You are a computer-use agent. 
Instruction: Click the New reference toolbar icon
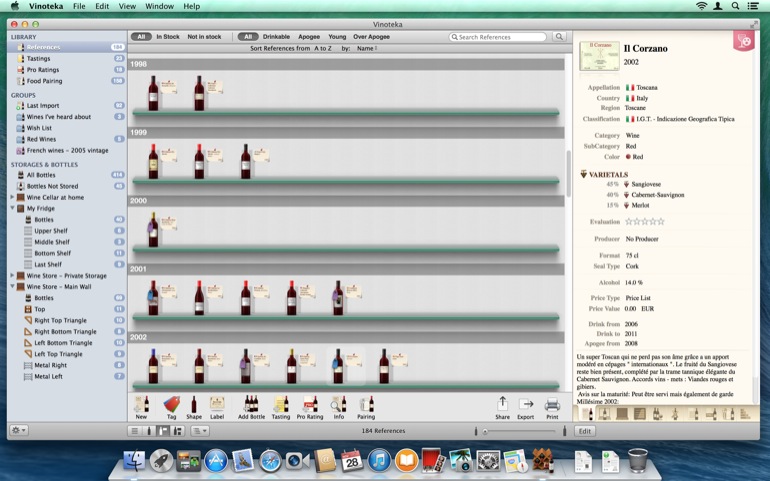[141, 404]
